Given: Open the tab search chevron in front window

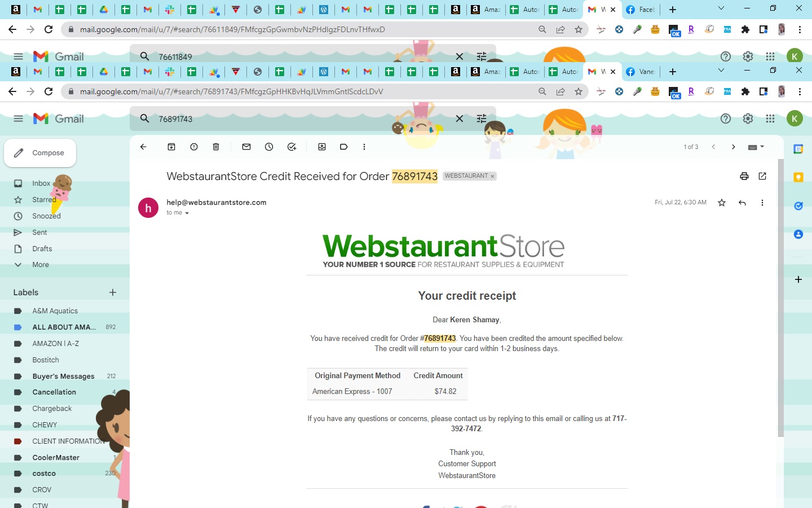Looking at the screenshot, I should pos(721,71).
